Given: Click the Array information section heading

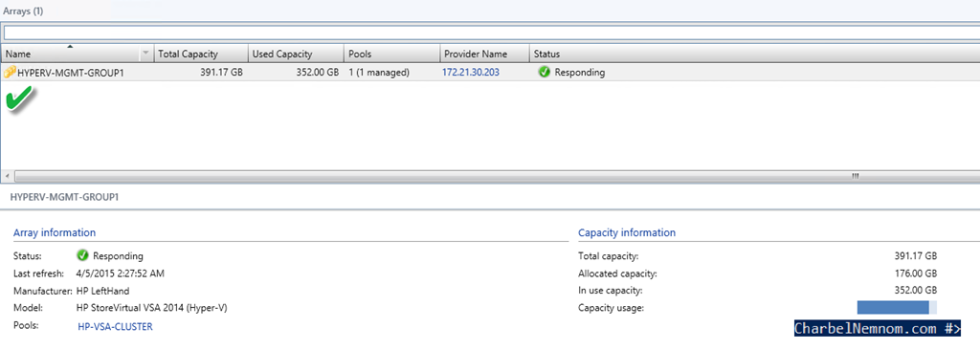Looking at the screenshot, I should coord(55,232).
